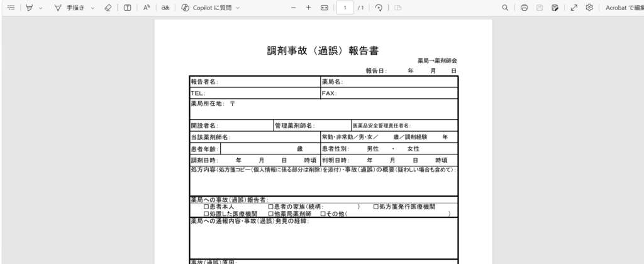Click Save As icon
The height and width of the screenshot is (264, 644).
point(555,8)
